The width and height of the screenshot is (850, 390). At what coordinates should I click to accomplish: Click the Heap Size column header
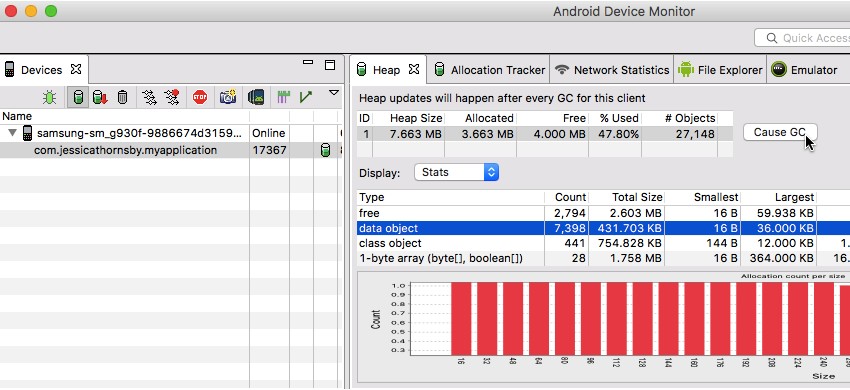click(x=416, y=118)
